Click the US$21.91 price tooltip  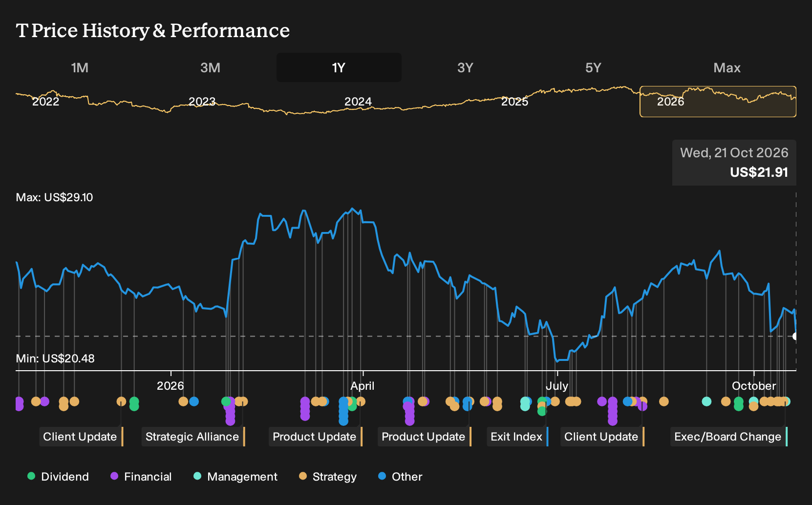pyautogui.click(x=734, y=163)
